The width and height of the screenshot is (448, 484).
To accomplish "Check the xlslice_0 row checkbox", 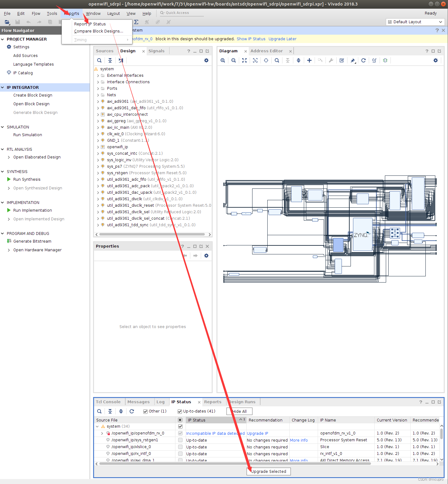I will point(180,447).
